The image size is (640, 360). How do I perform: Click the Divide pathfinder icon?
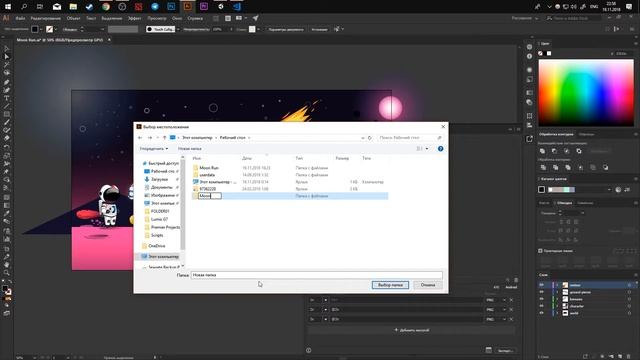click(x=543, y=167)
